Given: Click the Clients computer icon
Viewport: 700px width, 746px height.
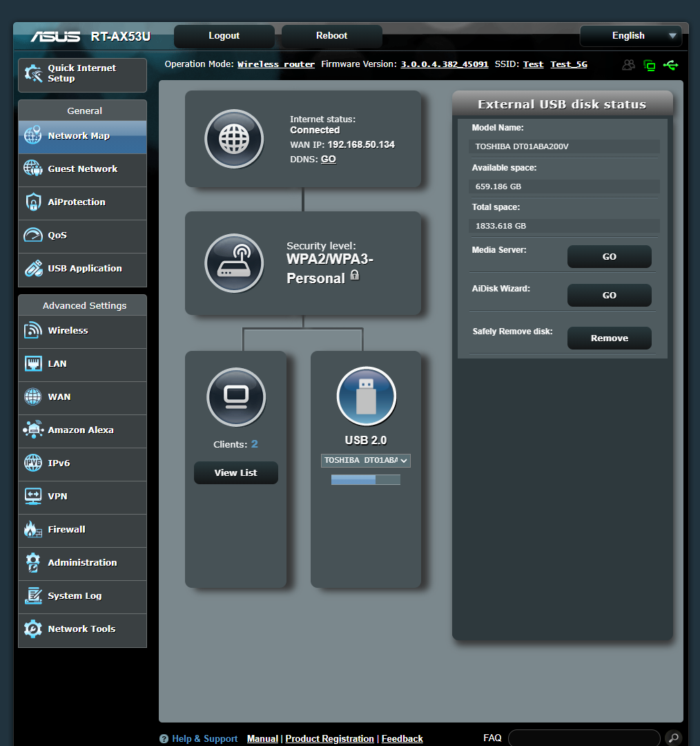Looking at the screenshot, I should click(235, 397).
